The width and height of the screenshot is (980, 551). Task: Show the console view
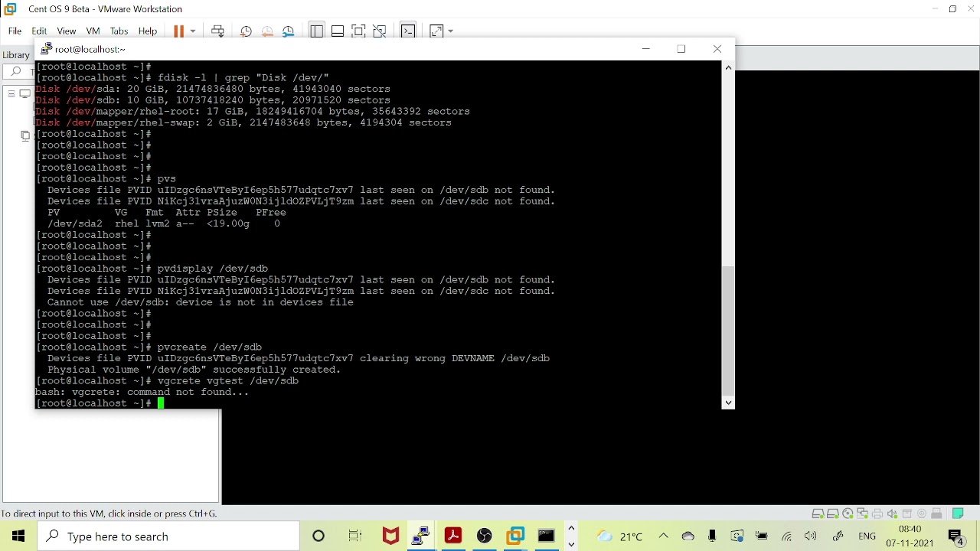[409, 31]
